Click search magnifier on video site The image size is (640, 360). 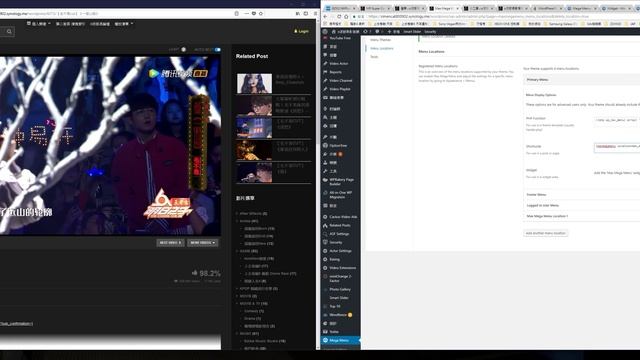[x=9, y=31]
